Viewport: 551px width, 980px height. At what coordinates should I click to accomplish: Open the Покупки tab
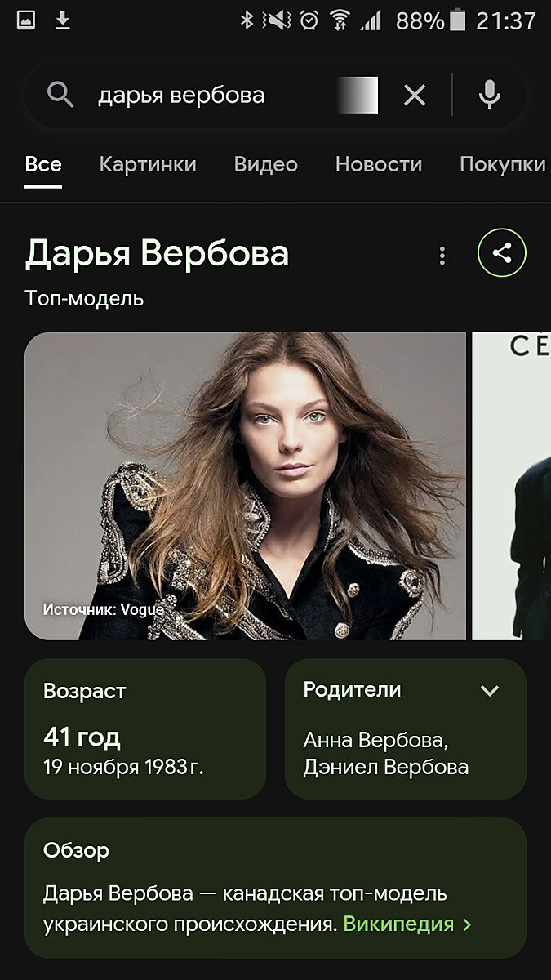point(503,164)
